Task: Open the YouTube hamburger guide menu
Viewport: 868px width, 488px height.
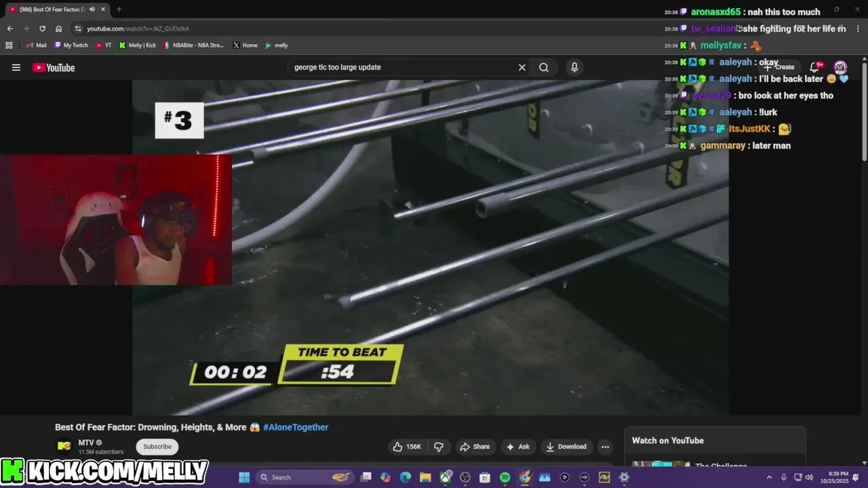Action: tap(16, 68)
